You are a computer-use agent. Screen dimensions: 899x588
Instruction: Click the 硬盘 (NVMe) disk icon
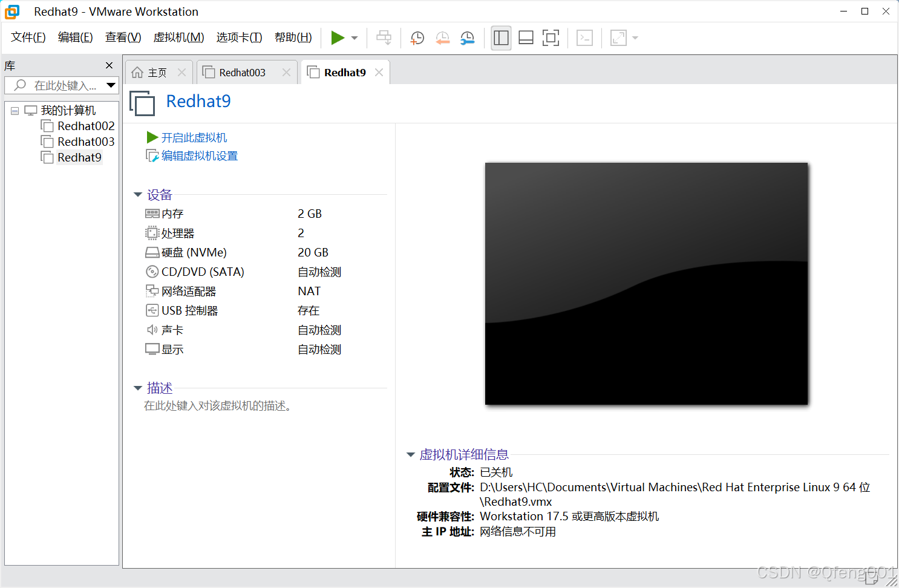click(152, 252)
